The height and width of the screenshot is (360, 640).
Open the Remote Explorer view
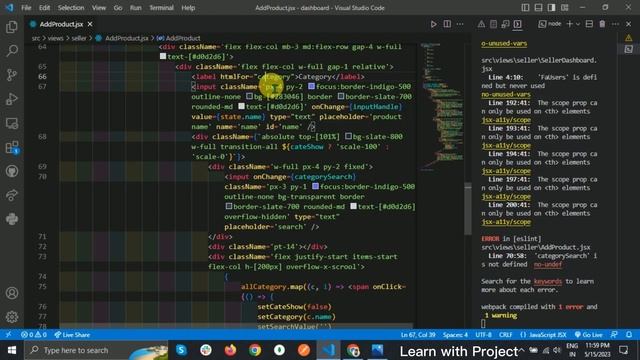click(x=12, y=123)
